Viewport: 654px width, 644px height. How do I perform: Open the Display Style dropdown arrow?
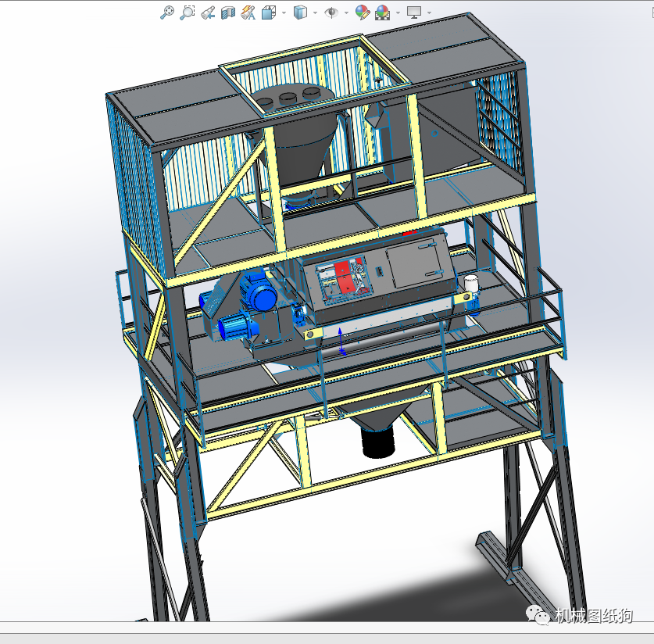coord(315,13)
